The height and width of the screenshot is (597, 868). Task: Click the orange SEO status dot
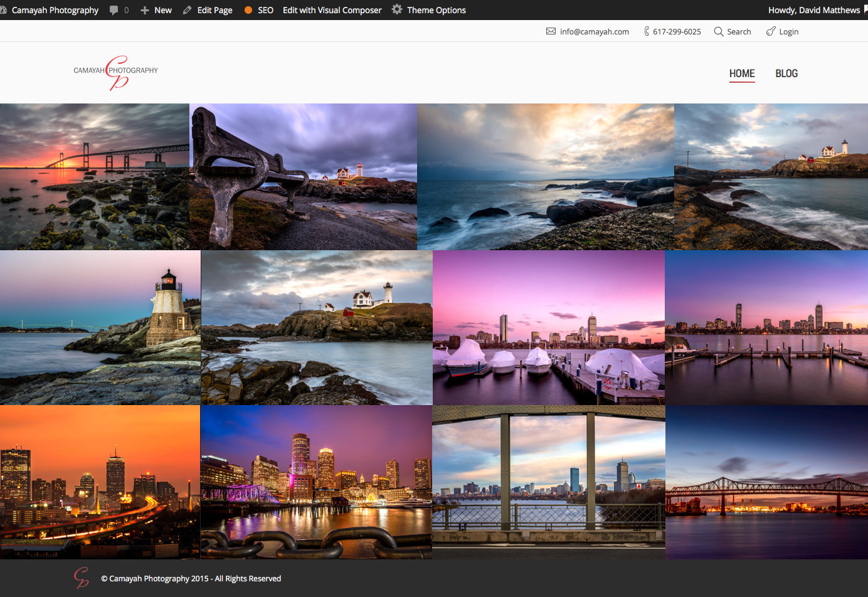(248, 10)
